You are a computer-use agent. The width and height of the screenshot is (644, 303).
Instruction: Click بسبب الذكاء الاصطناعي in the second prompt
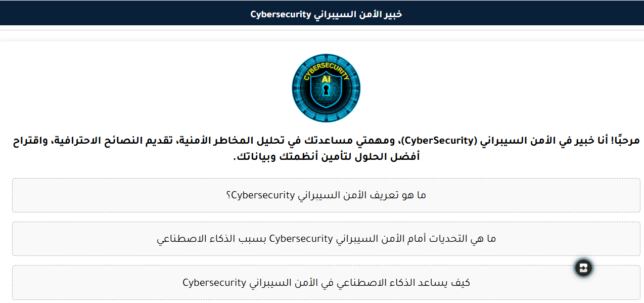(211, 239)
